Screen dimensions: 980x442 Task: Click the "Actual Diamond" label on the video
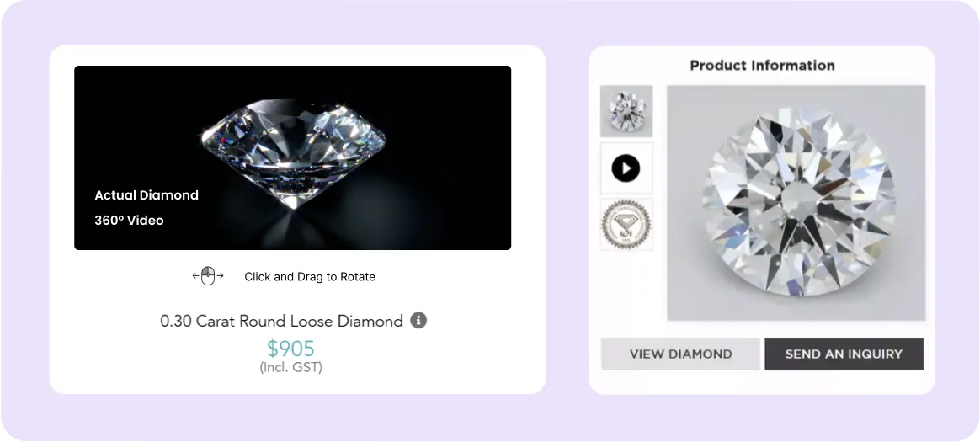pos(146,195)
